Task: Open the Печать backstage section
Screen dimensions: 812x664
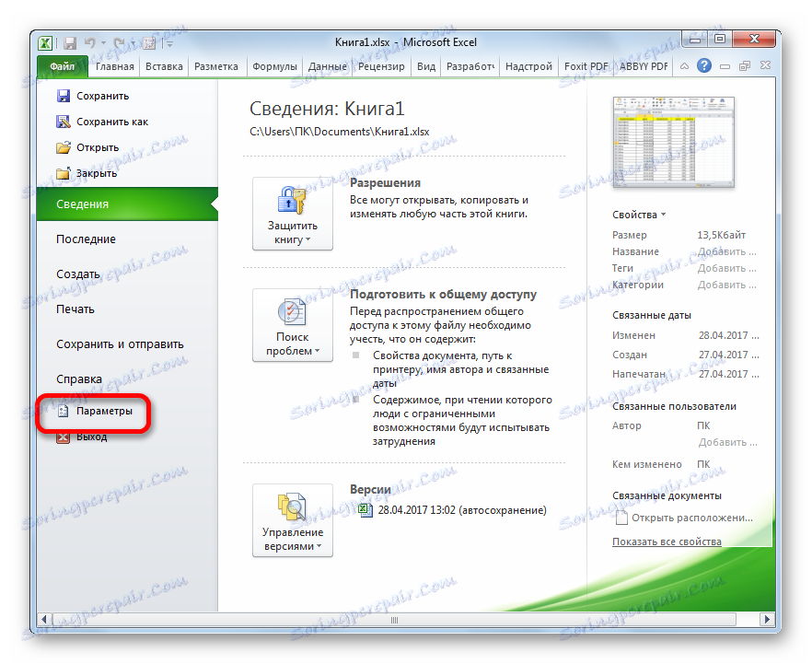Action: 75,309
